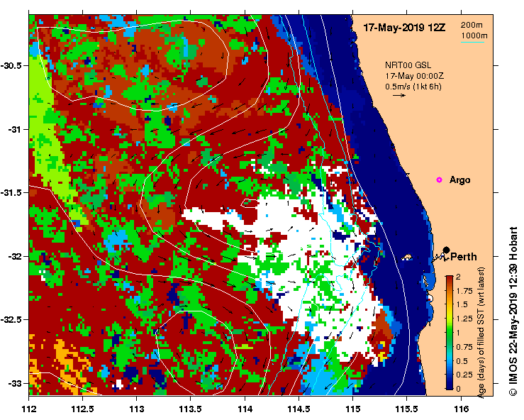
Task: Click longitude axis label 114
Action: click(x=245, y=409)
